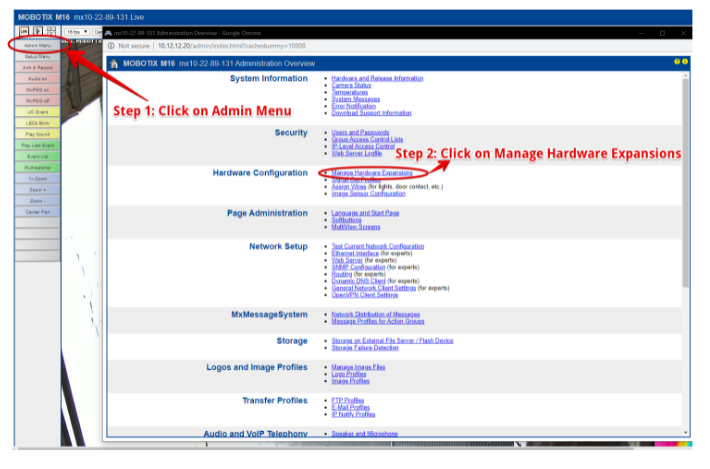The width and height of the screenshot is (710, 469).
Task: Open the MultiView Screens link
Action: point(356,227)
